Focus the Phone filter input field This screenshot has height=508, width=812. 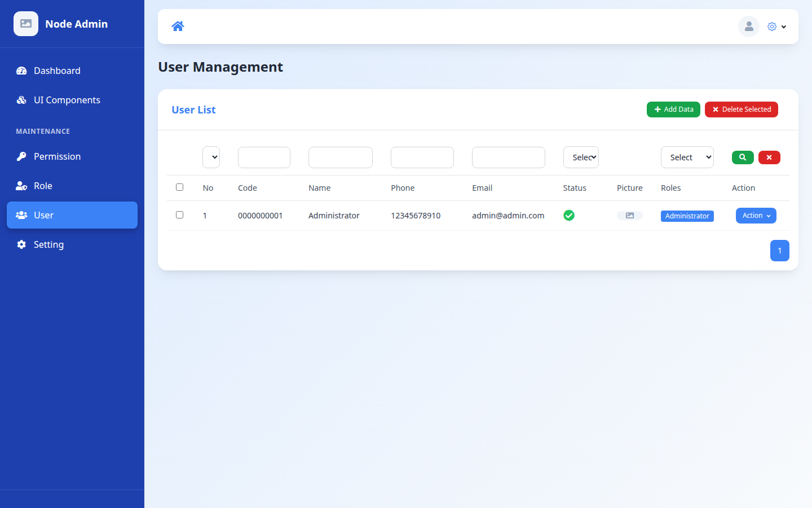coord(422,157)
